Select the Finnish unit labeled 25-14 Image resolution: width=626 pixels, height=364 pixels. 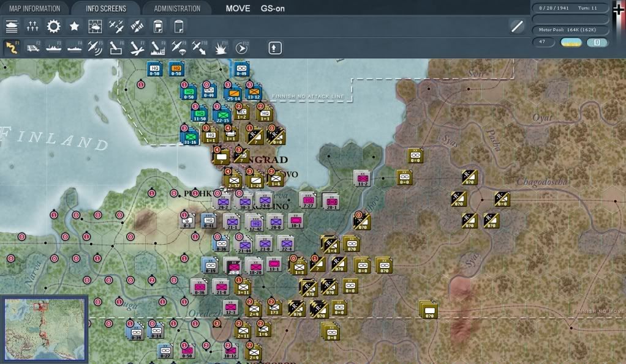(233, 93)
